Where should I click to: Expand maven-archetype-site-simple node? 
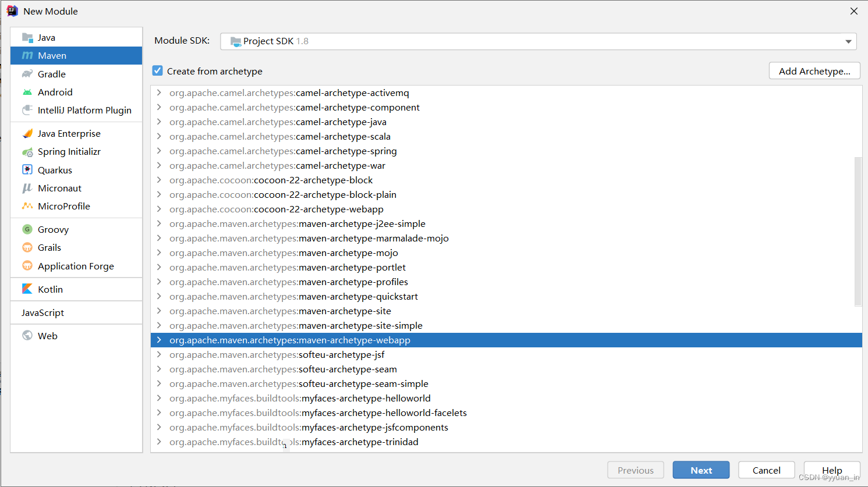click(159, 325)
